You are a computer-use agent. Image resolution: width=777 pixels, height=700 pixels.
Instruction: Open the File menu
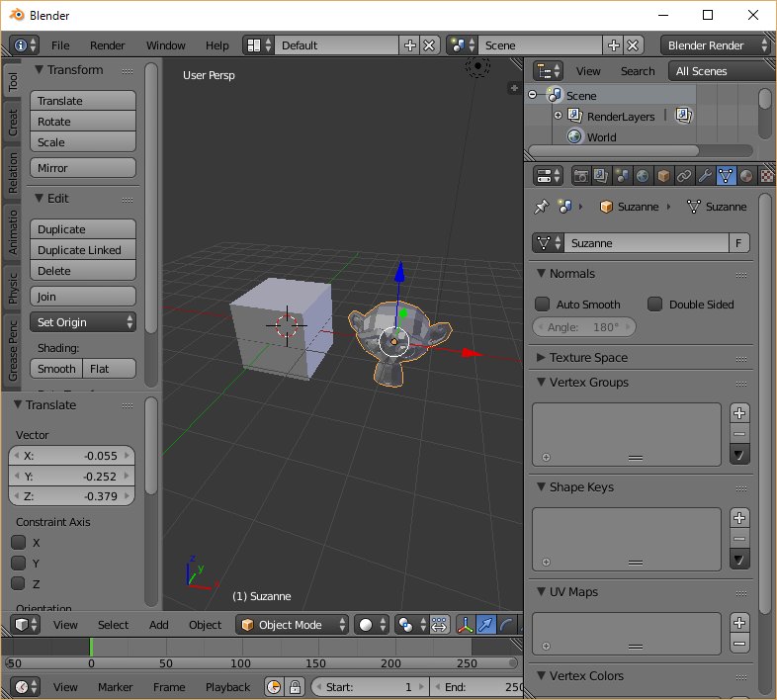coord(60,45)
